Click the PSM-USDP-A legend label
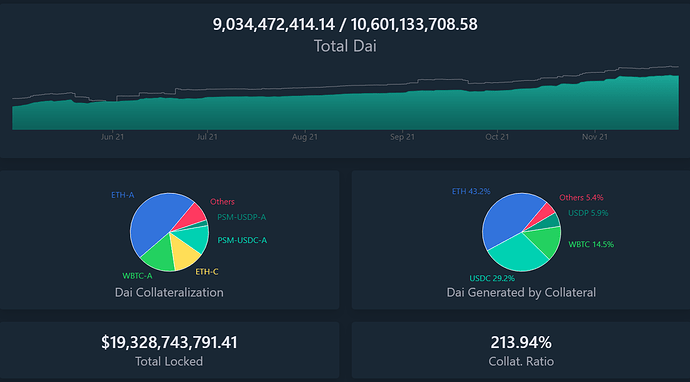The width and height of the screenshot is (690, 382). [x=242, y=217]
